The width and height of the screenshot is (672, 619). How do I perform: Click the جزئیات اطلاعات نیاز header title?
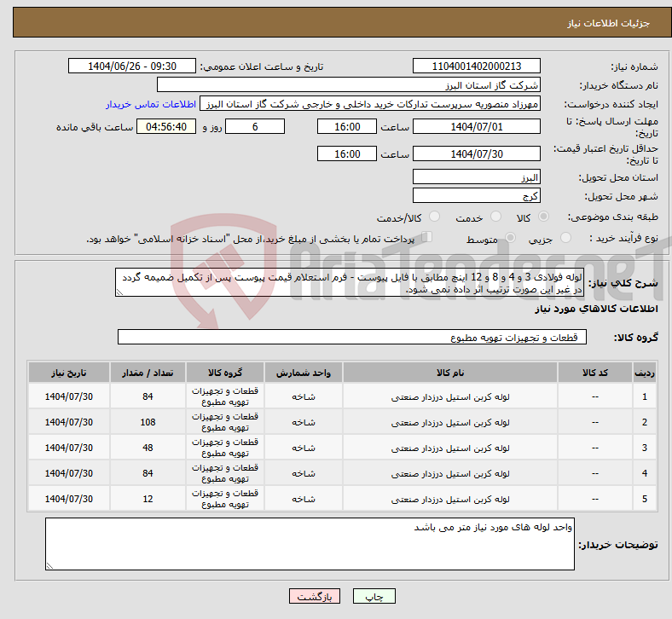pyautogui.click(x=608, y=23)
